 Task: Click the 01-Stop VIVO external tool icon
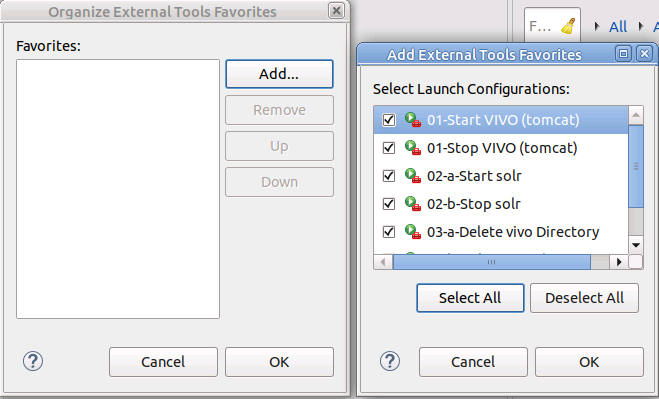(x=413, y=148)
